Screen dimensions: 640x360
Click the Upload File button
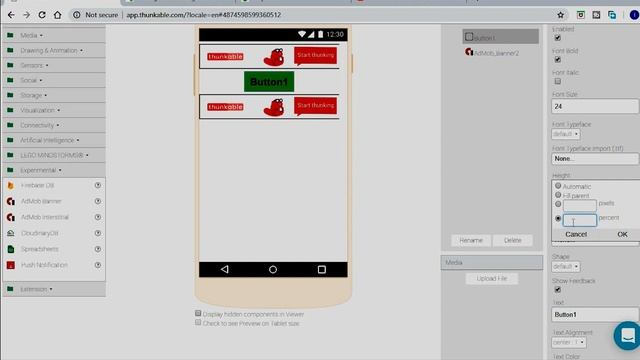(492, 279)
